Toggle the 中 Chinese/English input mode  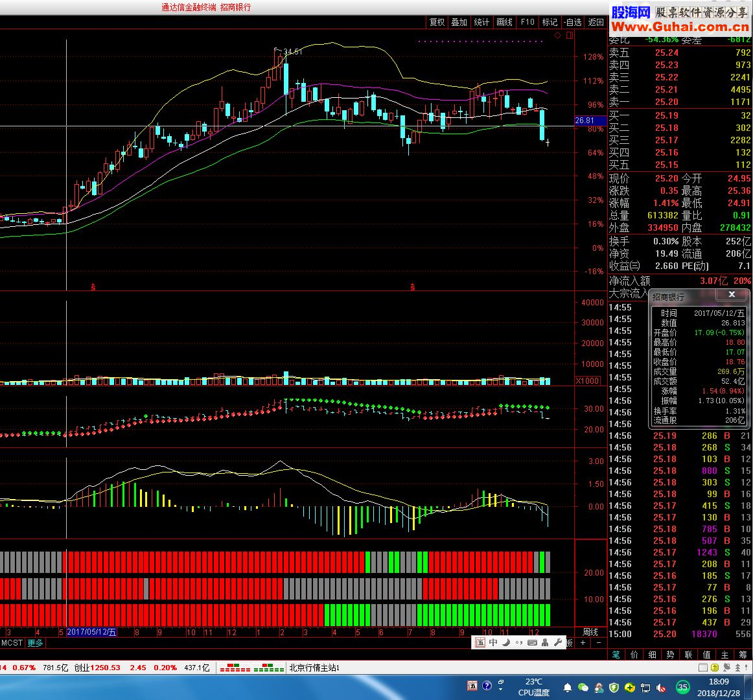point(493,643)
